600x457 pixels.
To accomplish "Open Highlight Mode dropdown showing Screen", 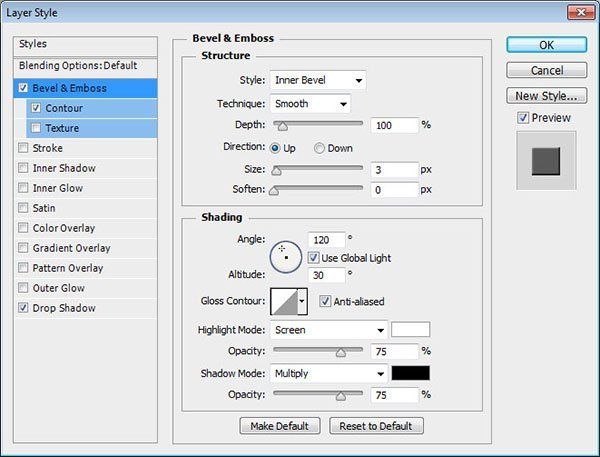I will click(329, 330).
